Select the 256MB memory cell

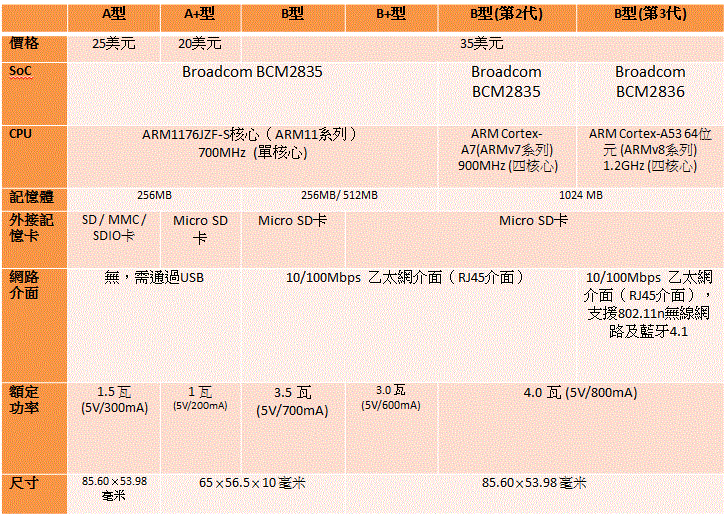click(x=154, y=199)
